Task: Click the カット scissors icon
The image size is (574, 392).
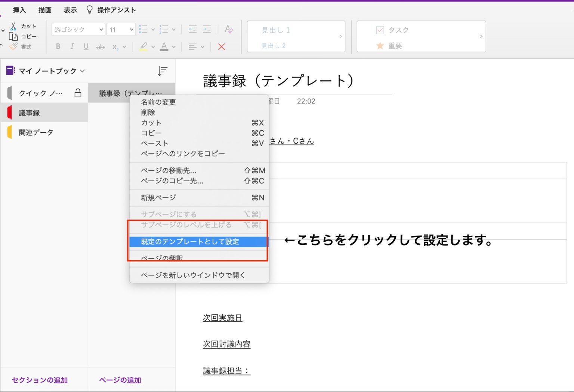Action: [x=13, y=26]
